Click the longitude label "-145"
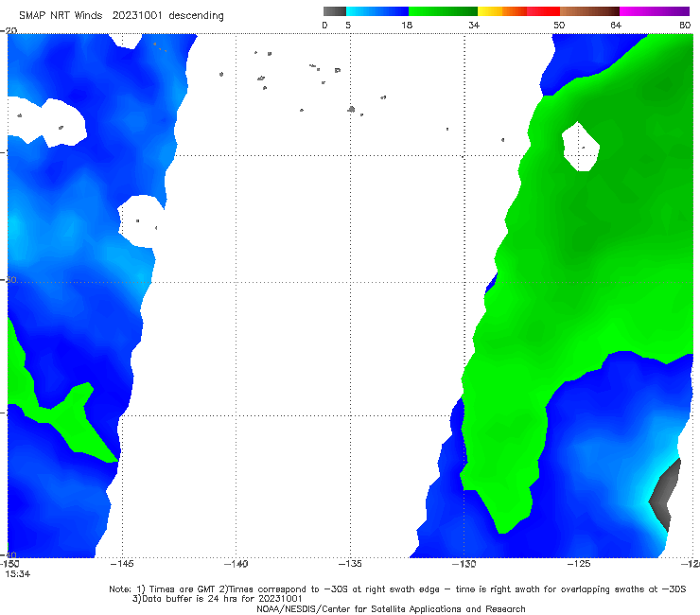 pos(122,564)
